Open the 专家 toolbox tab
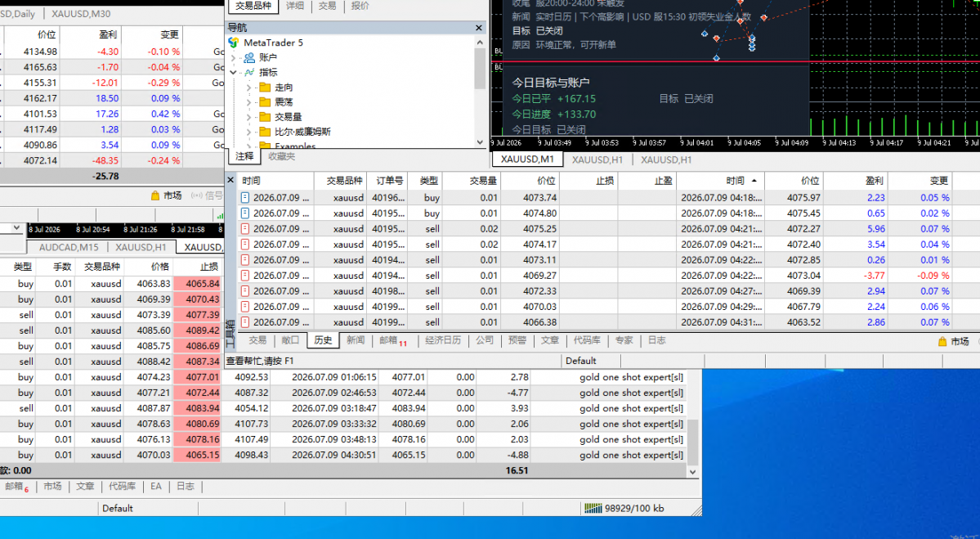This screenshot has height=539, width=980. click(x=624, y=340)
